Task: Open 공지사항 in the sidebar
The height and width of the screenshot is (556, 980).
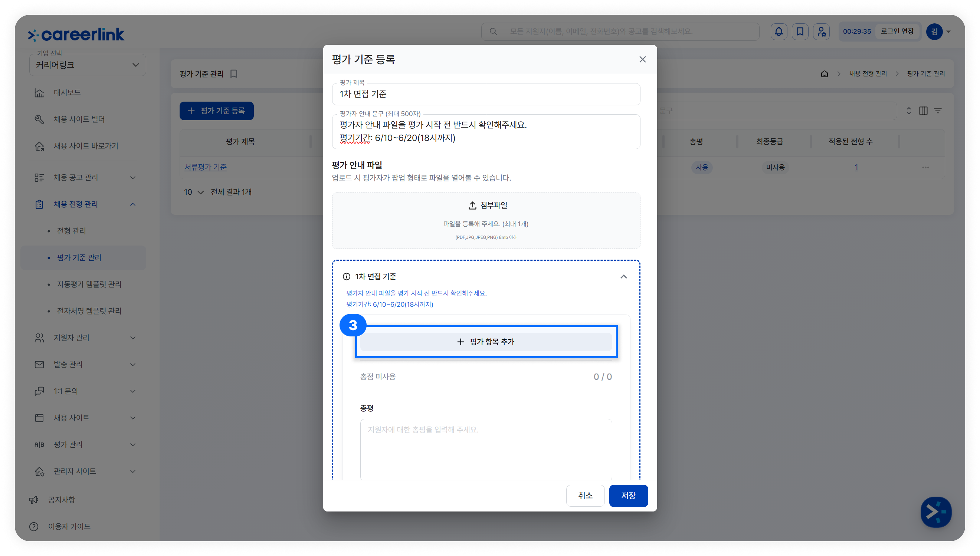Action: [62, 500]
